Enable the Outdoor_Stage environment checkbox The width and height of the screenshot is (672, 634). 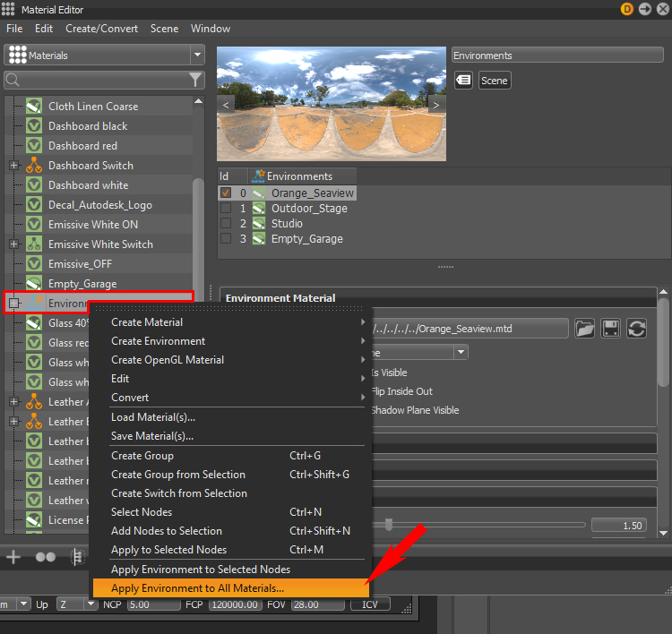coord(226,208)
